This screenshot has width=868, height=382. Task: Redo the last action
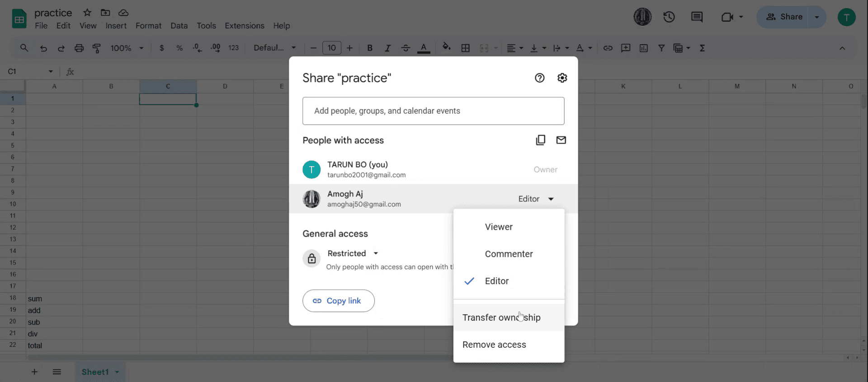pyautogui.click(x=61, y=48)
